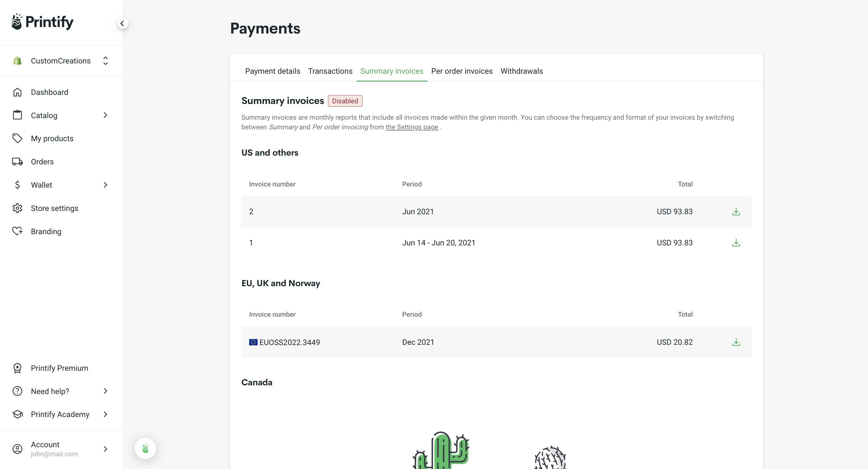This screenshot has height=469, width=868.
Task: Download invoice EUOSS2022.3449
Action: coord(736,342)
